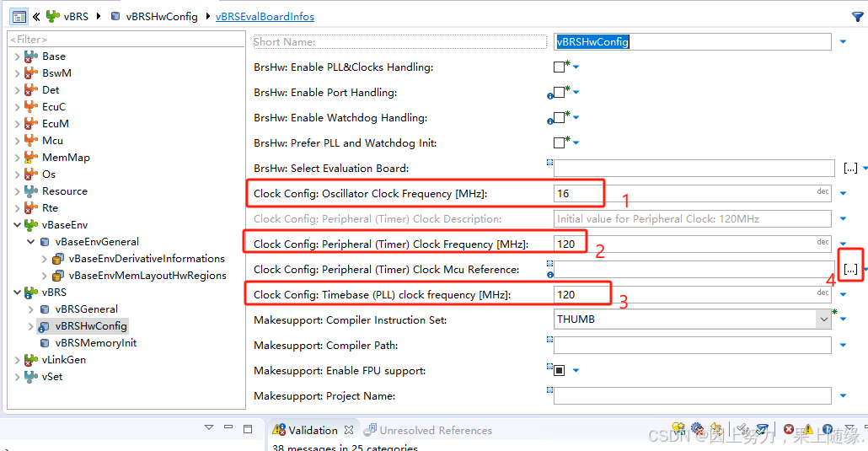Click Timebase PLL clock frequency field
Screen dimensions: 868x451
pos(693,295)
